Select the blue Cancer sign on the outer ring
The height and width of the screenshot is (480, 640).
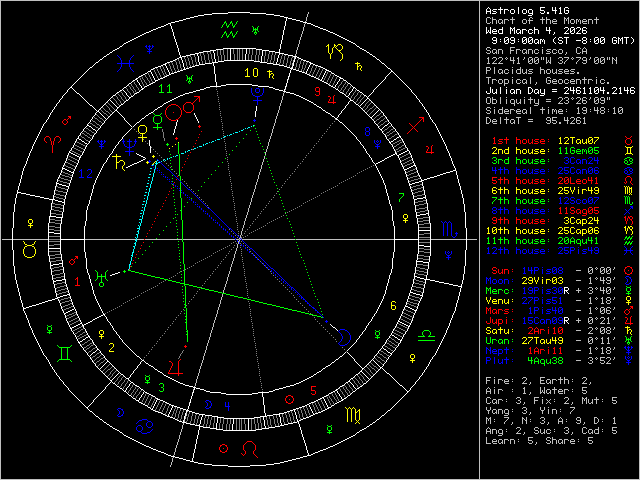pos(144,427)
